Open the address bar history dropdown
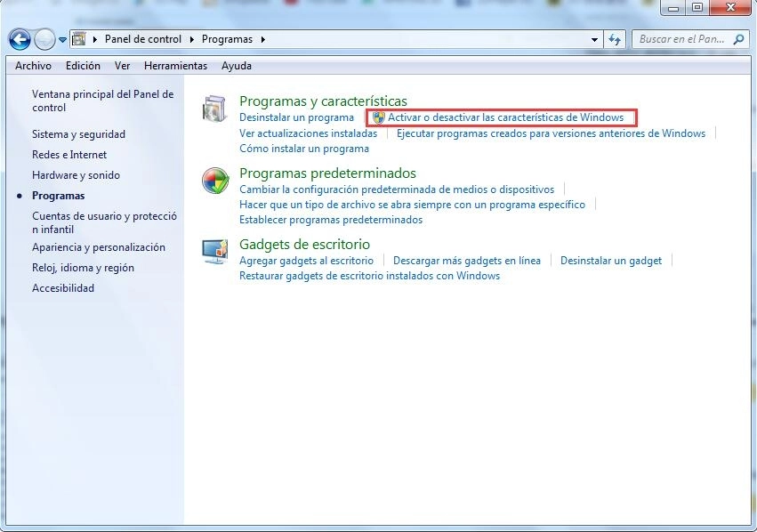The width and height of the screenshot is (757, 532). pyautogui.click(x=595, y=39)
